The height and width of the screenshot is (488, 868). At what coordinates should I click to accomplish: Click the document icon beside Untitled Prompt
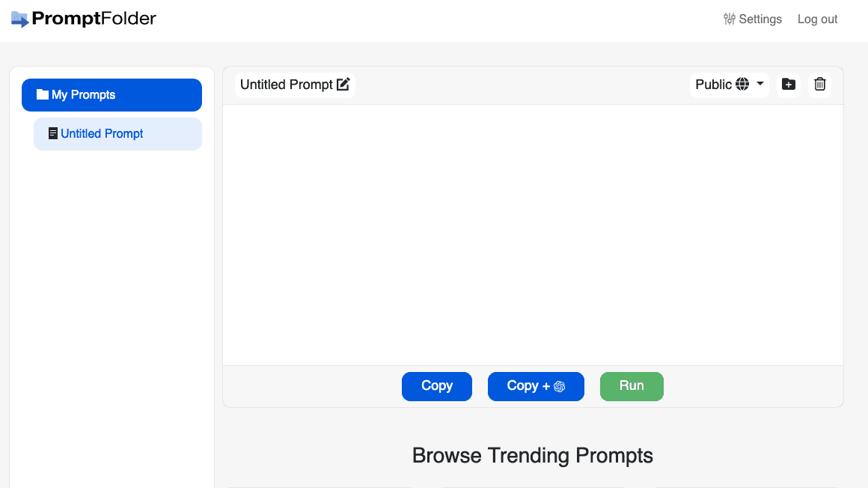[x=53, y=133]
